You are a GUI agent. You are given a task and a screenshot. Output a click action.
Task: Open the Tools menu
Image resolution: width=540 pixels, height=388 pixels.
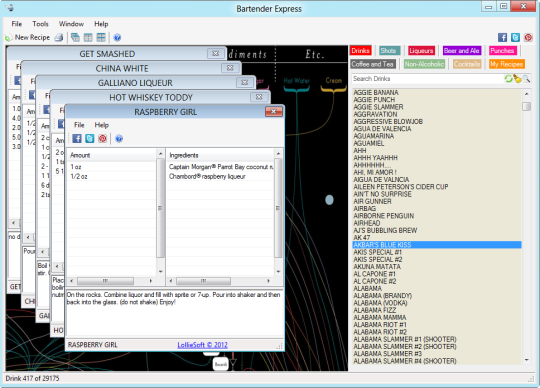[x=40, y=24]
